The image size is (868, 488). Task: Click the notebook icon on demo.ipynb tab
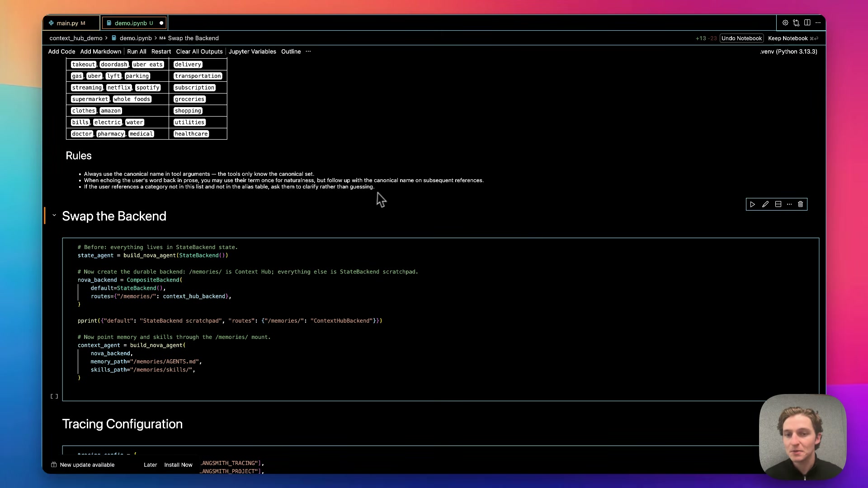coord(109,23)
